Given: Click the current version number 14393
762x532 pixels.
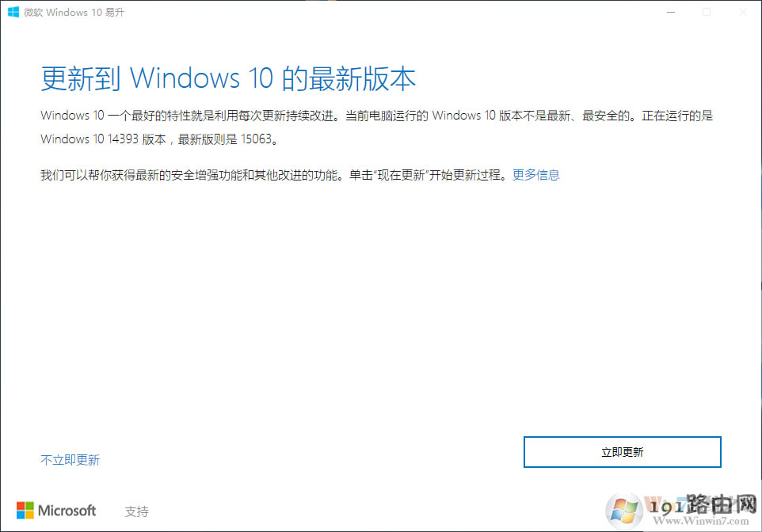Looking at the screenshot, I should click(123, 139).
